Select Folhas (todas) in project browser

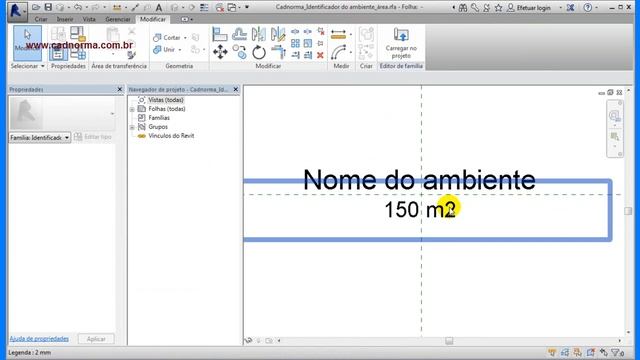coord(167,109)
